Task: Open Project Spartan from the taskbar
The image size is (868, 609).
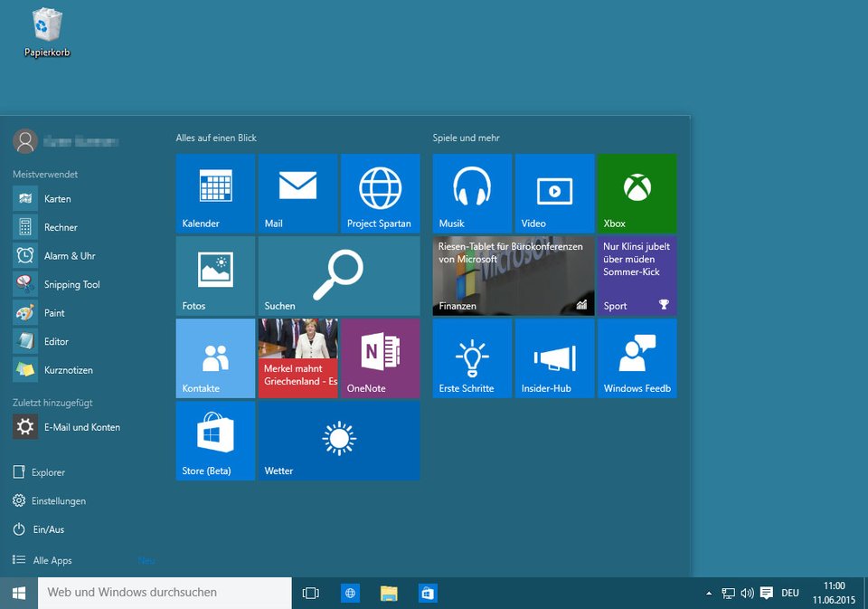Action: 350,593
